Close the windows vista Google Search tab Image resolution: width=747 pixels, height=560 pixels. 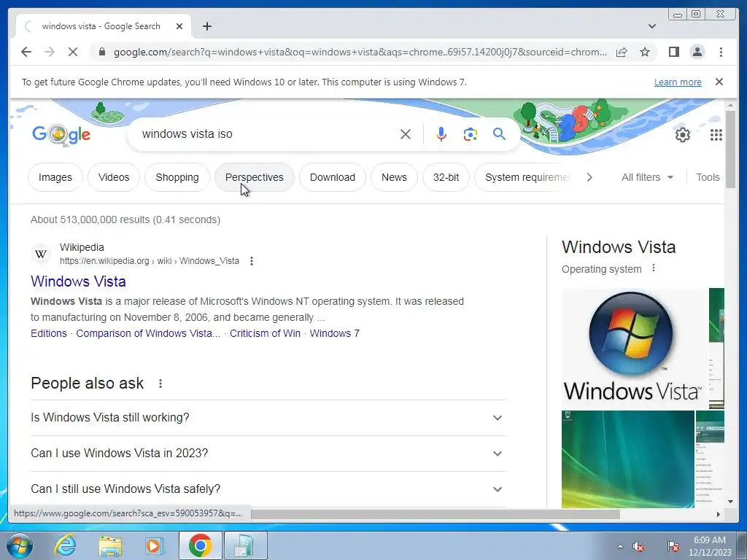[179, 26]
